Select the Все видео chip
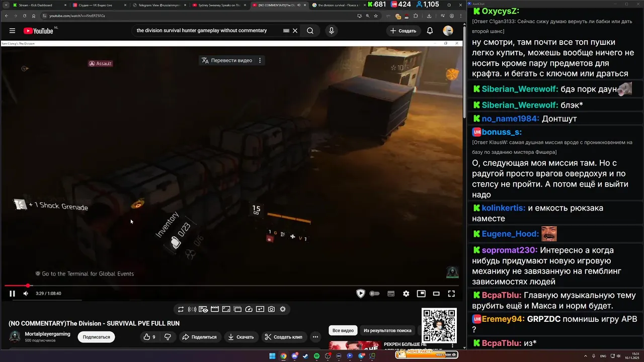 click(x=343, y=330)
